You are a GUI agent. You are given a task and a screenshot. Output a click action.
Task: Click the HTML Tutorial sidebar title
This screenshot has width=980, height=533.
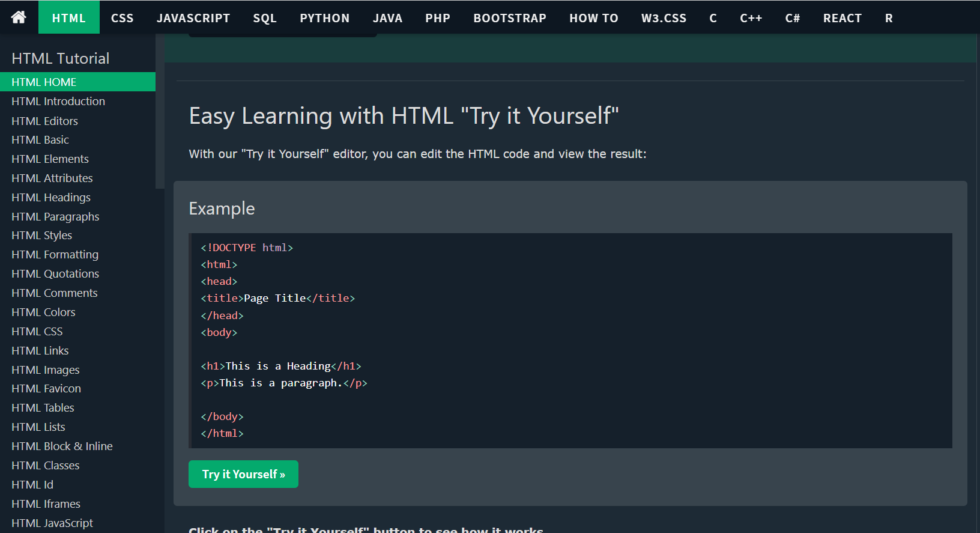tap(61, 58)
